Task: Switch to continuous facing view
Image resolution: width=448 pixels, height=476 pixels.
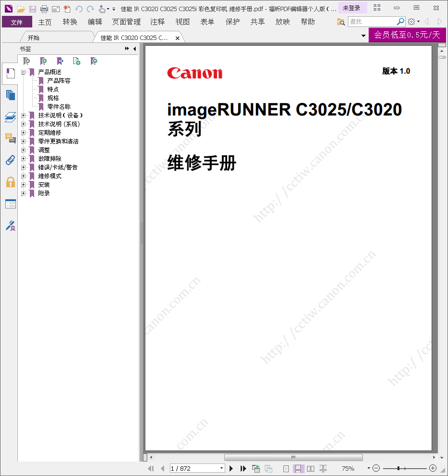Action: tap(323, 468)
